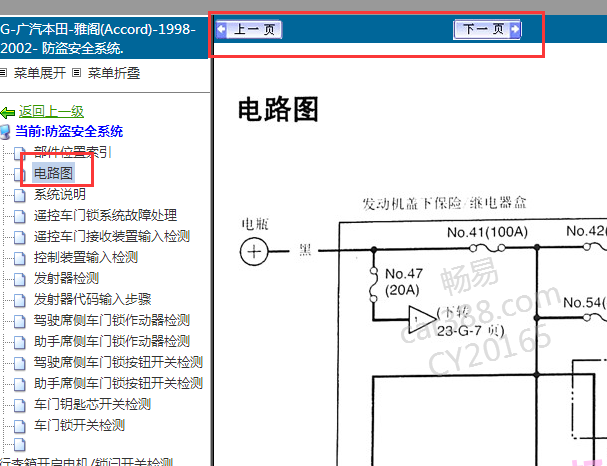The height and width of the screenshot is (466, 607).
Task: Click page icon beside 驾驶席侧车门锁按钮开关检测
Action: point(20,363)
